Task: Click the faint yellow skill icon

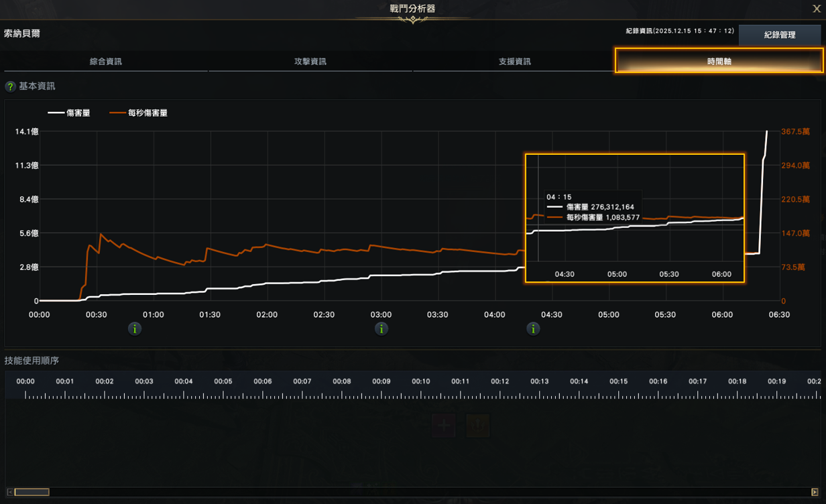Action: [x=478, y=425]
